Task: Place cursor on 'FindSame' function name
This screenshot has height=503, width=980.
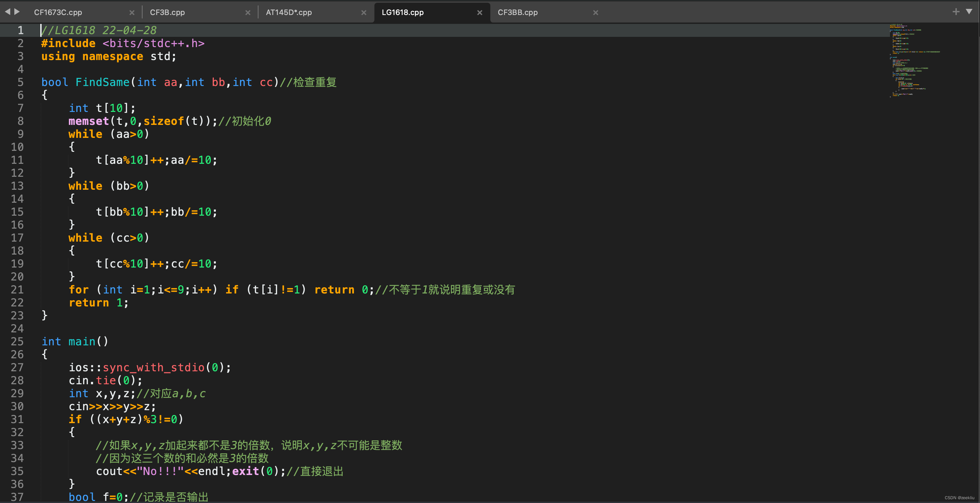Action: point(103,82)
